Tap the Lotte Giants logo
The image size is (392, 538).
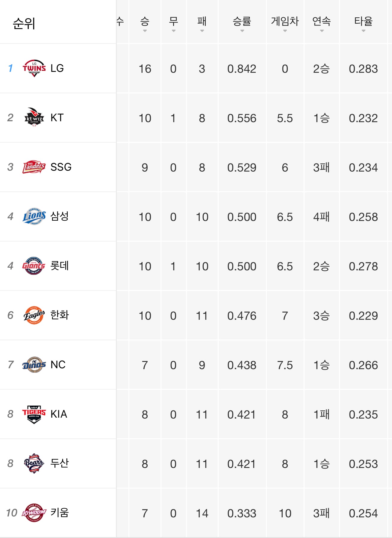tap(34, 266)
